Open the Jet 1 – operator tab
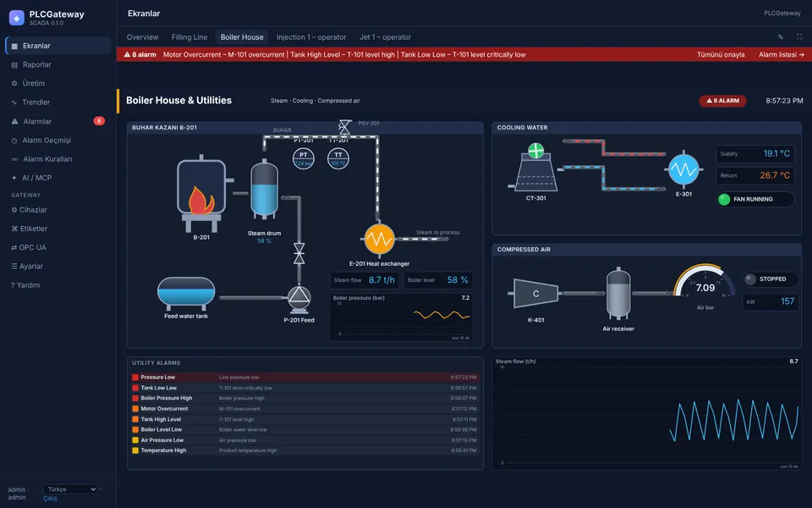Viewport: 812px width, 508px height. click(x=386, y=37)
